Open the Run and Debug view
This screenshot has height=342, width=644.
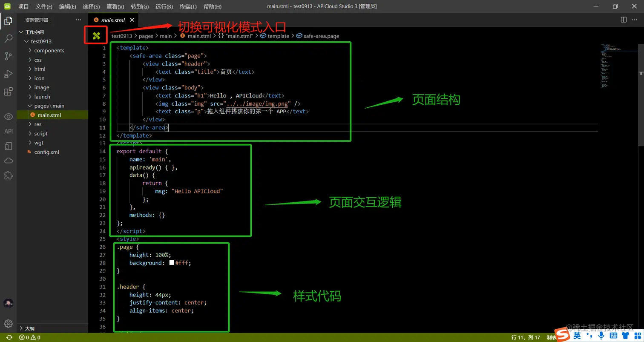point(8,74)
